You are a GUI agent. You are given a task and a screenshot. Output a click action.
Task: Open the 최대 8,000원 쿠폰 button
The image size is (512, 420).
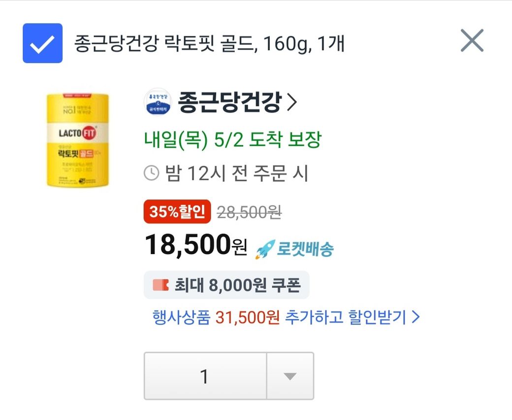(x=226, y=285)
